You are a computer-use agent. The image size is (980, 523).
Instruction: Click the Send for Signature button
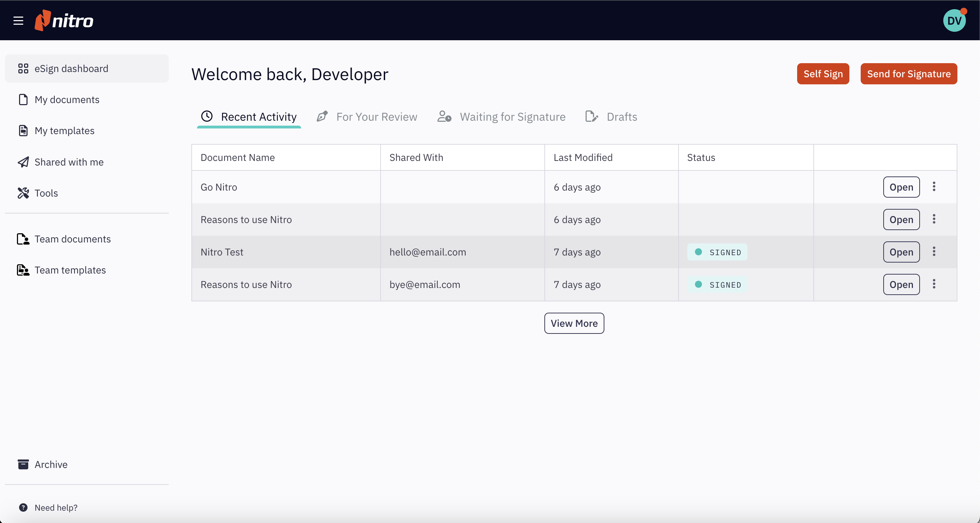point(908,74)
